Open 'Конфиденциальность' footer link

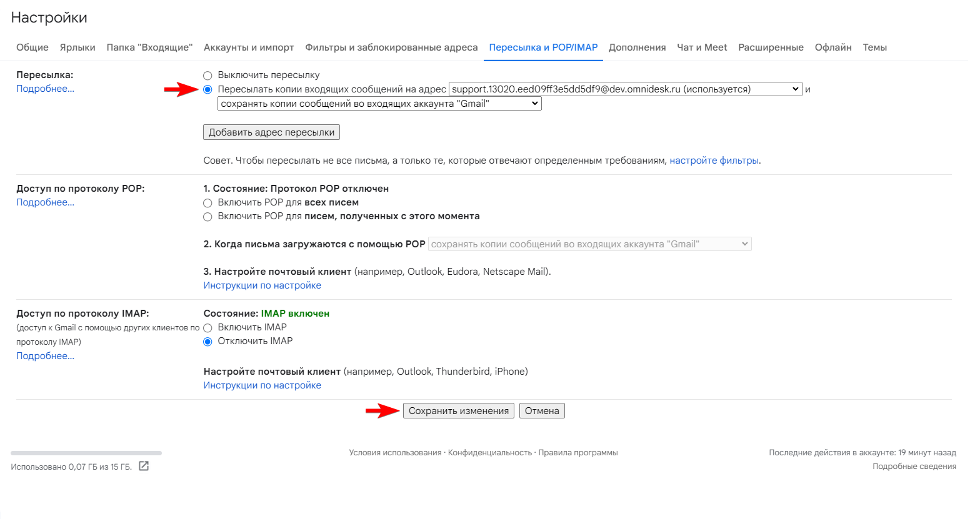[490, 453]
